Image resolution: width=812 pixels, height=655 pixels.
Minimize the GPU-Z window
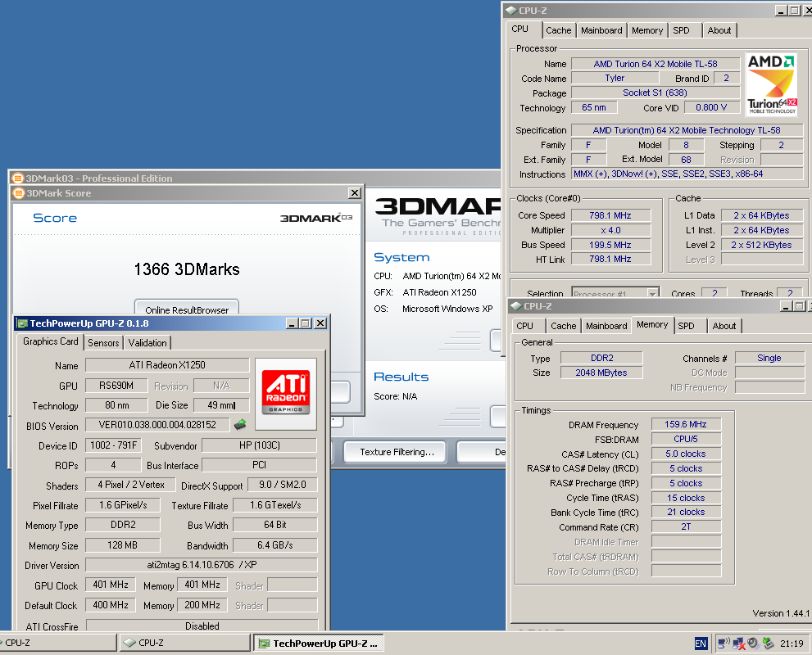292,323
